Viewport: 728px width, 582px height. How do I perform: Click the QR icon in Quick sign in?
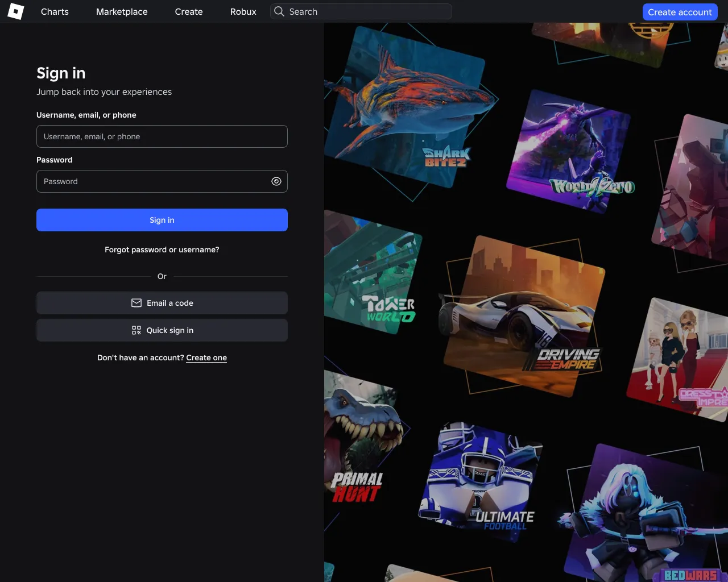point(136,330)
